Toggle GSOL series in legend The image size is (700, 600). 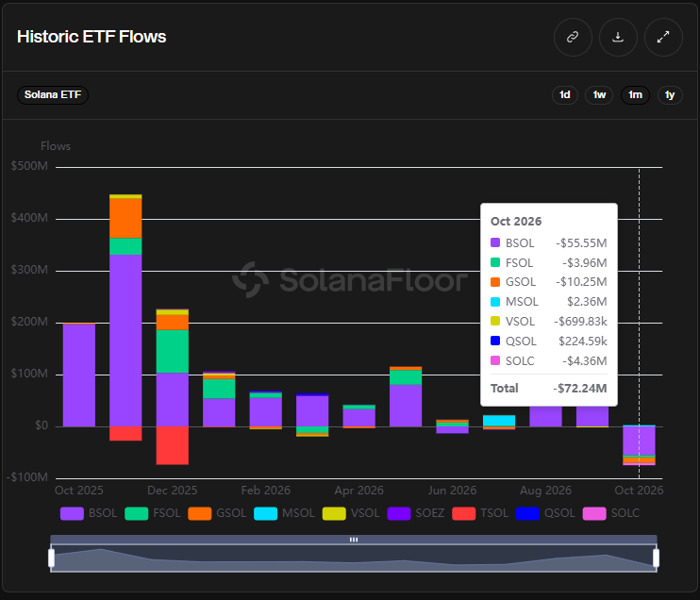[217, 513]
